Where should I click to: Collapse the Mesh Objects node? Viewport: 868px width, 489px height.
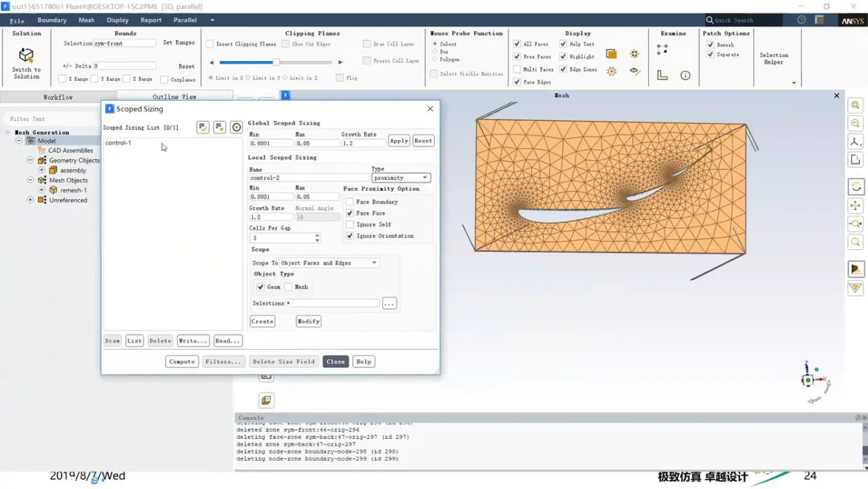pos(31,180)
